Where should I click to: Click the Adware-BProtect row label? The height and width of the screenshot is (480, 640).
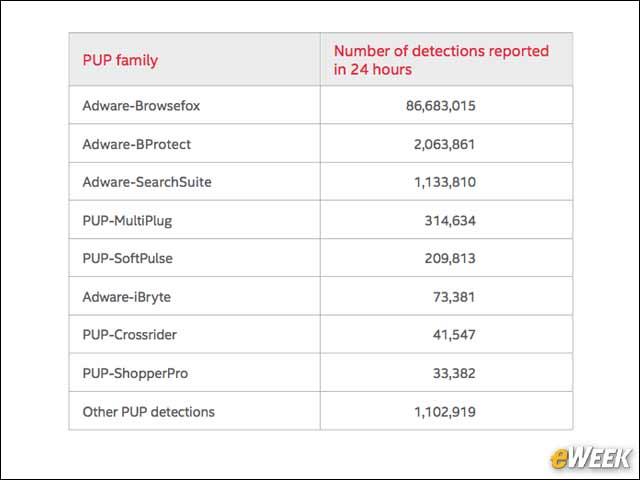pos(137,144)
